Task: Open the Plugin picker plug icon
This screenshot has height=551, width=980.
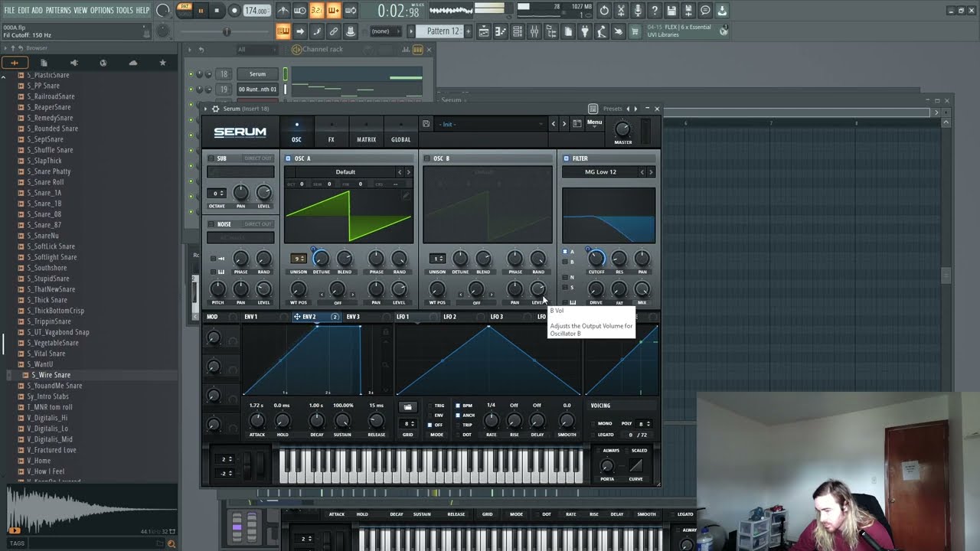Action: [585, 31]
